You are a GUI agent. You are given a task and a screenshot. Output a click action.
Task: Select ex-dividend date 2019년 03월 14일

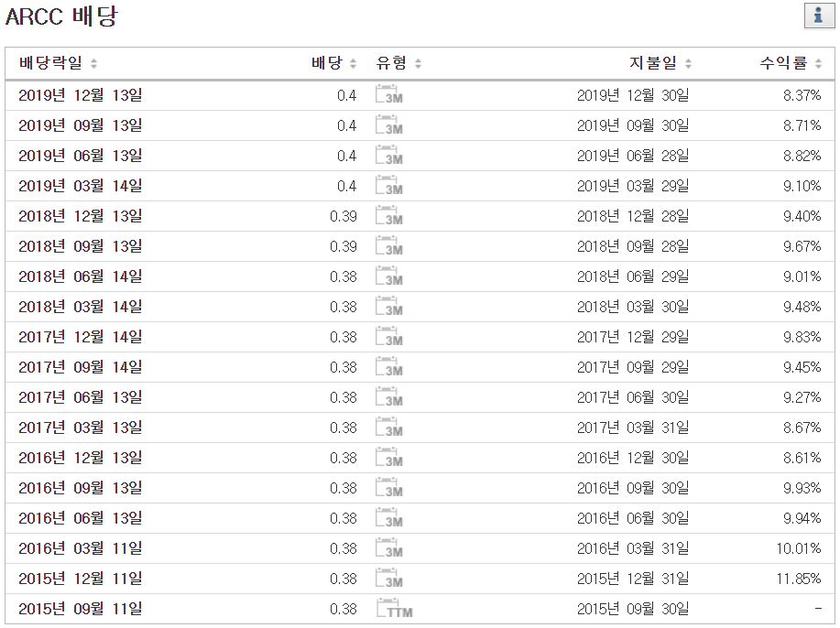click(x=81, y=186)
